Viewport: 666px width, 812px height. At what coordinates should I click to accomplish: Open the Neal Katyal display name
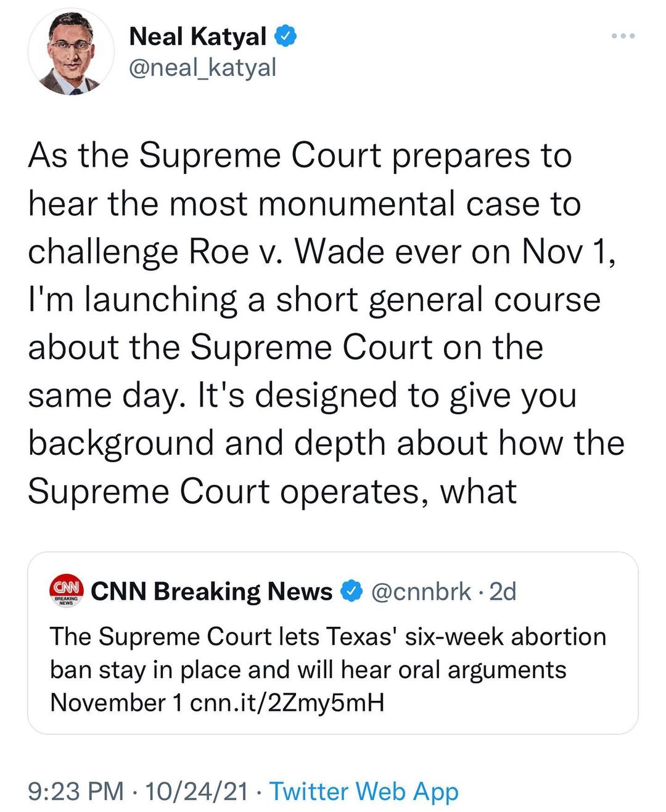pos(197,36)
